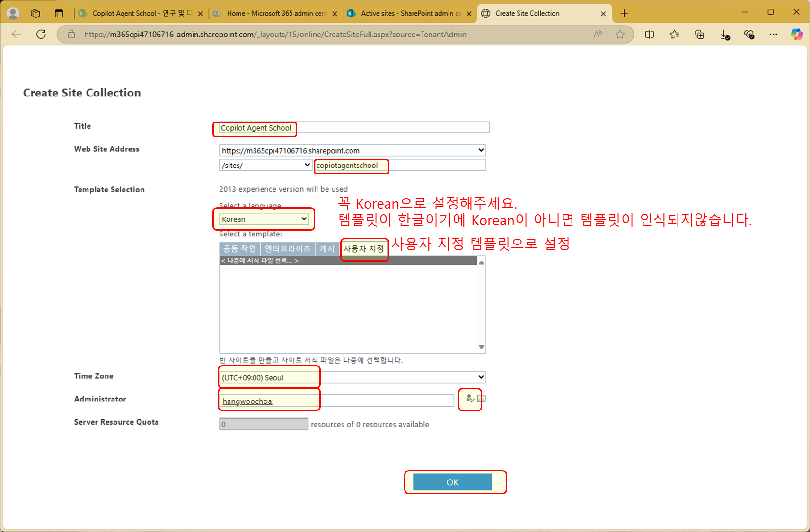Switch to the Copilot Agent School tab

click(141, 13)
